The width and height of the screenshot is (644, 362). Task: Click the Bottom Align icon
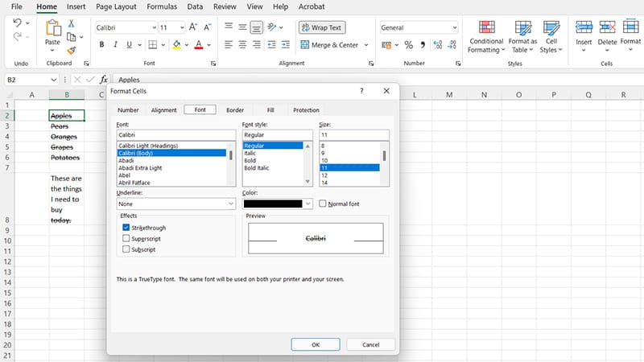pyautogui.click(x=256, y=27)
